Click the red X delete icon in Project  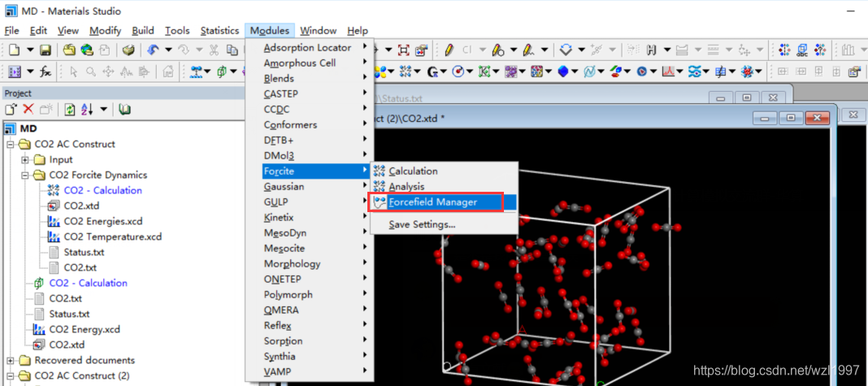[x=28, y=110]
